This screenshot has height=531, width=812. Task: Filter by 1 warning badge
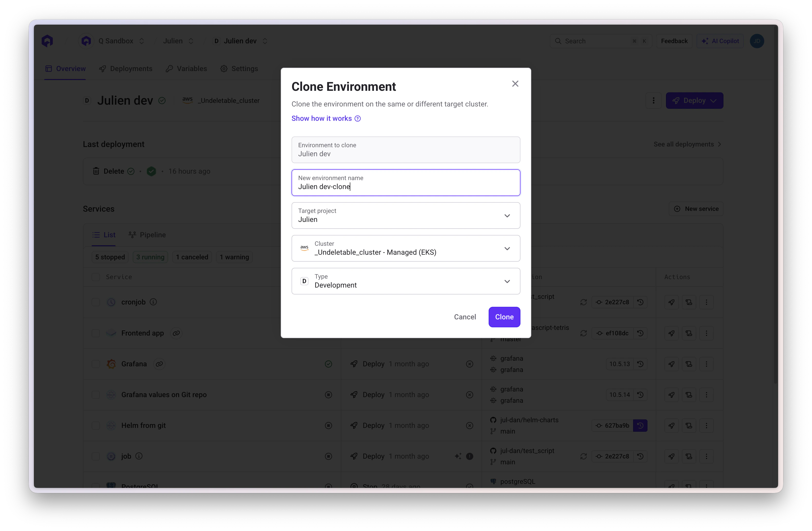(x=234, y=257)
